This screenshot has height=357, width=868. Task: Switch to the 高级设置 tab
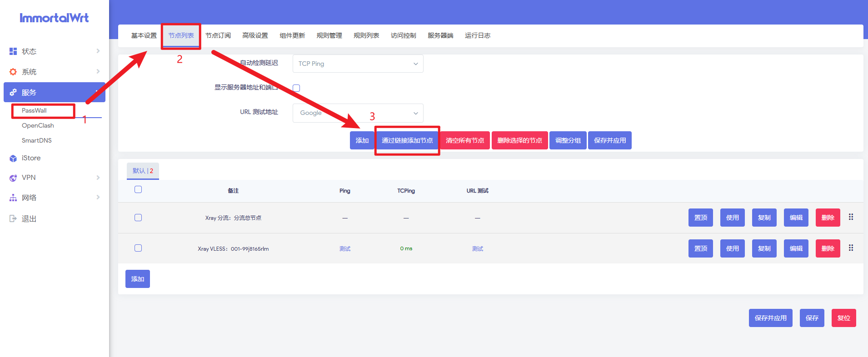[x=255, y=35]
